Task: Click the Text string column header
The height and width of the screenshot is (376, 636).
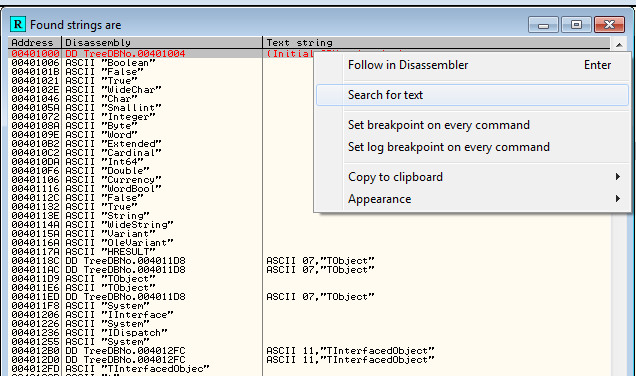Action: click(x=436, y=42)
